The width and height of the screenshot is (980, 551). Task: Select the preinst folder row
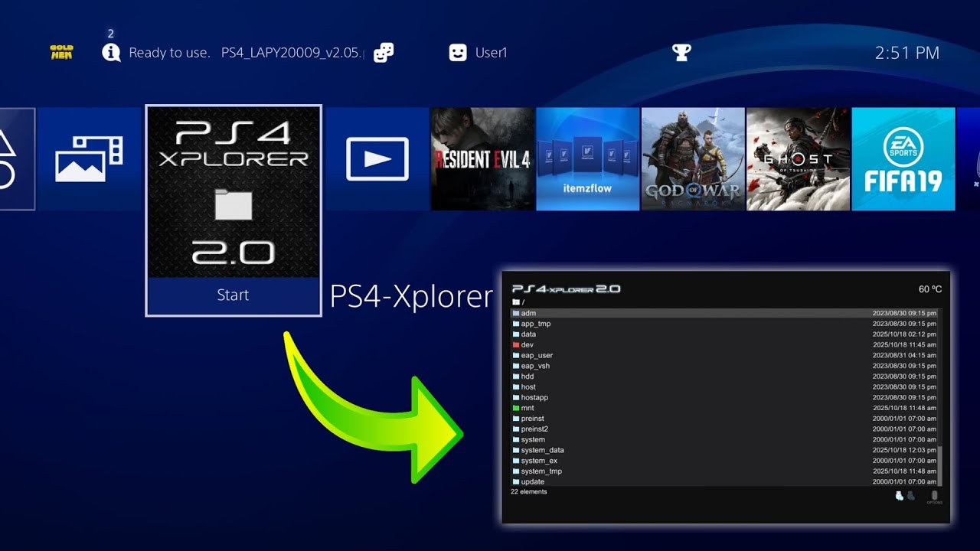(x=724, y=419)
